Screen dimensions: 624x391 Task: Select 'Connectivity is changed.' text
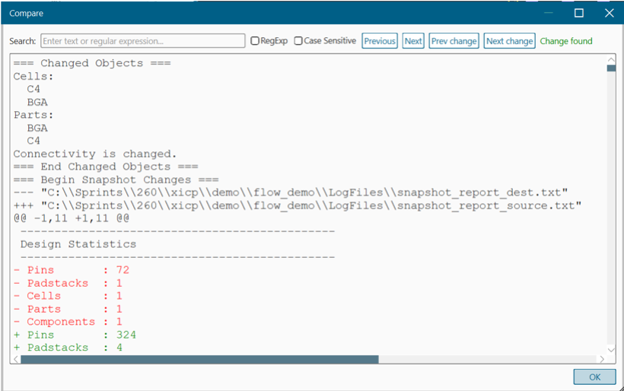[x=95, y=154]
